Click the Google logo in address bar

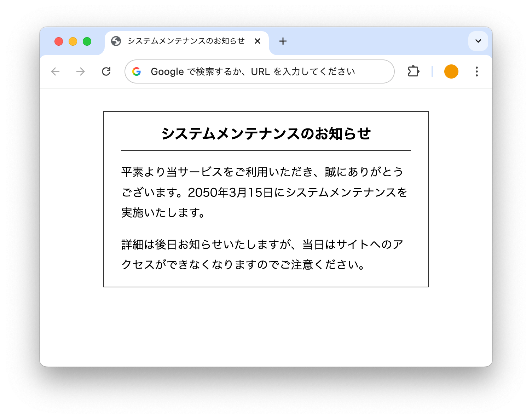pyautogui.click(x=137, y=71)
